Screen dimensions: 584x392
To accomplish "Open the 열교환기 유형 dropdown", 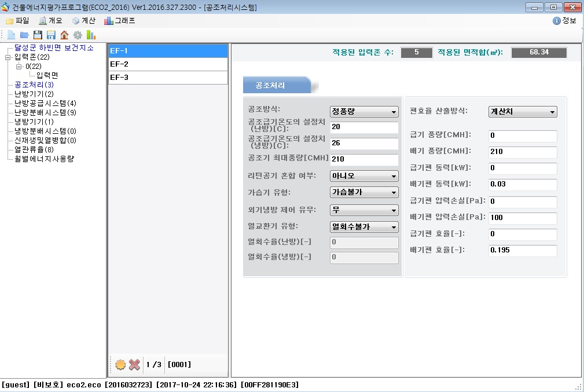I will click(364, 227).
